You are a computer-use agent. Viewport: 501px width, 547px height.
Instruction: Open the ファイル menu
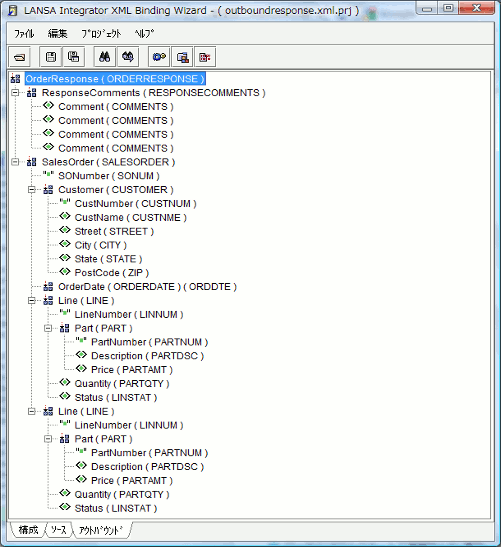point(24,33)
